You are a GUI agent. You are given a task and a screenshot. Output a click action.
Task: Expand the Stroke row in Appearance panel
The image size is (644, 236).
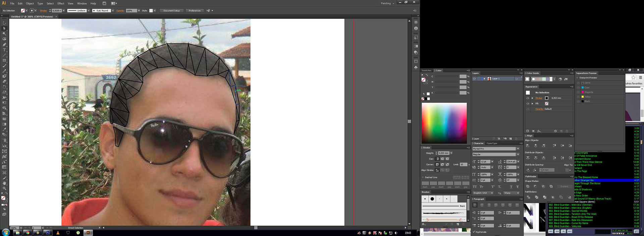[x=532, y=98]
